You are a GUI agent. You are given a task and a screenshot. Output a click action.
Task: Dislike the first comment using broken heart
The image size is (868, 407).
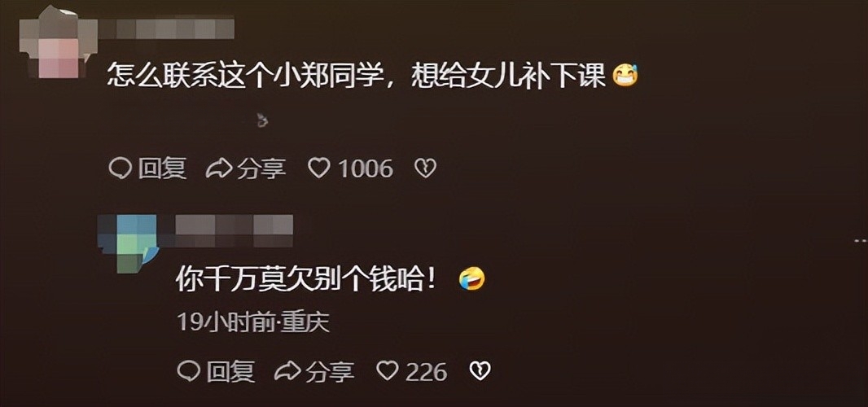click(x=425, y=168)
